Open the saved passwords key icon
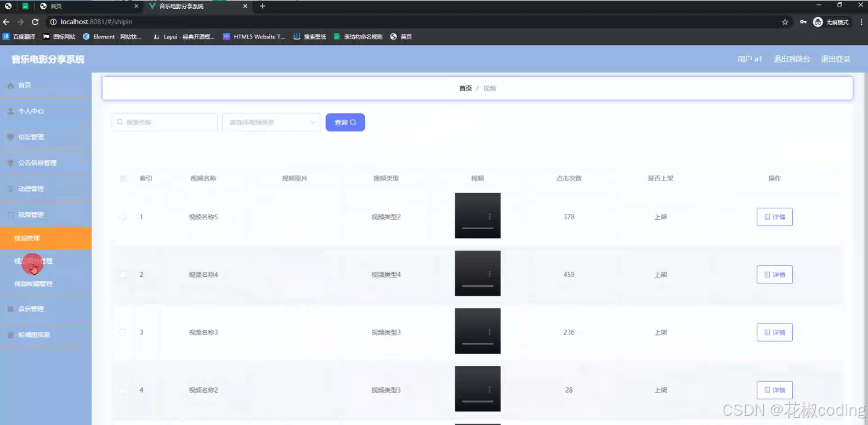This screenshot has height=425, width=868. (x=803, y=22)
